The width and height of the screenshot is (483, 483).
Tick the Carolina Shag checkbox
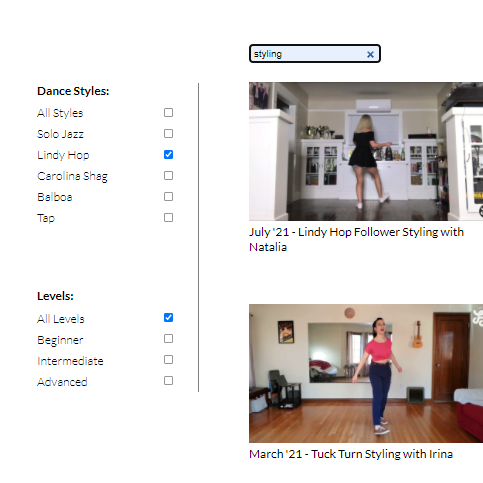point(168,176)
